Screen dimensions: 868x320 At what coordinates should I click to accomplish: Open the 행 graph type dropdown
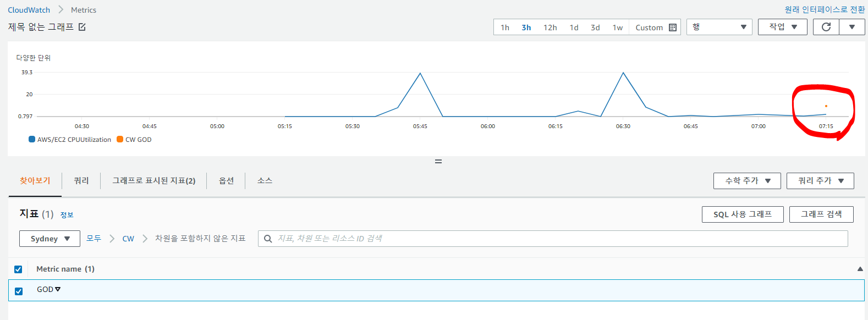pos(719,27)
